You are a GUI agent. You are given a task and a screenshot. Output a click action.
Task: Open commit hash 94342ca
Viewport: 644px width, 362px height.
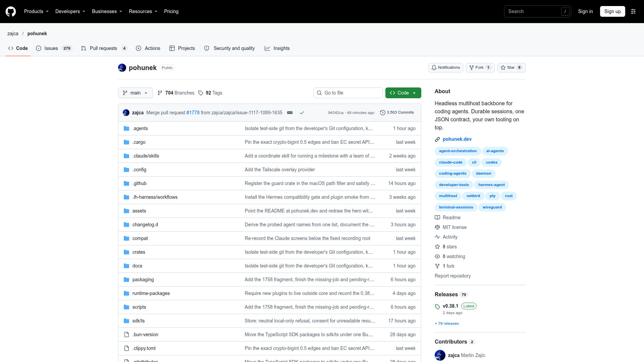(x=336, y=113)
